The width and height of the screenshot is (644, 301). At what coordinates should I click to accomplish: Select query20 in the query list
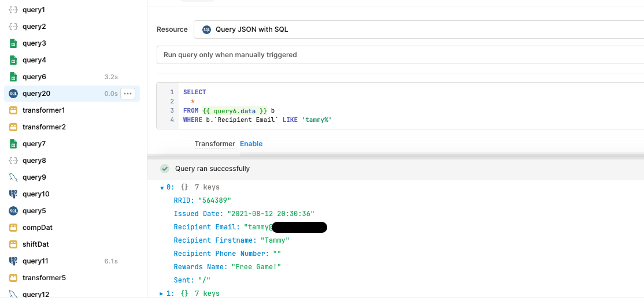(72, 94)
